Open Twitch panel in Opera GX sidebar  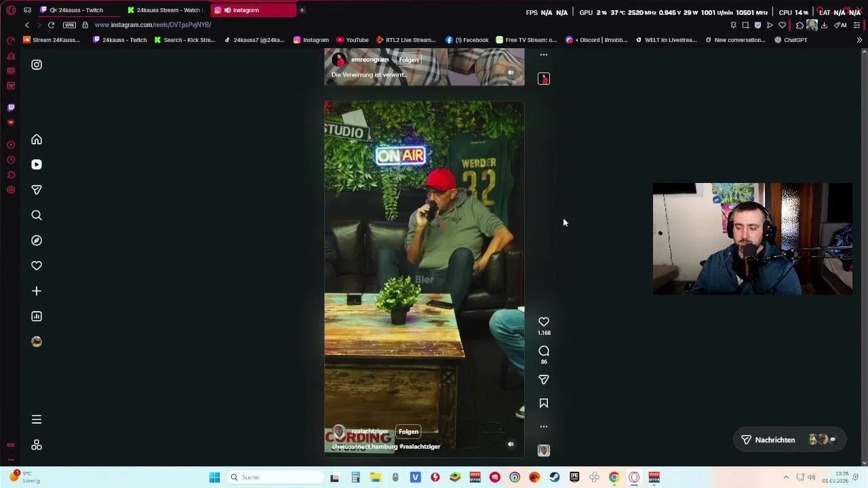(x=11, y=107)
